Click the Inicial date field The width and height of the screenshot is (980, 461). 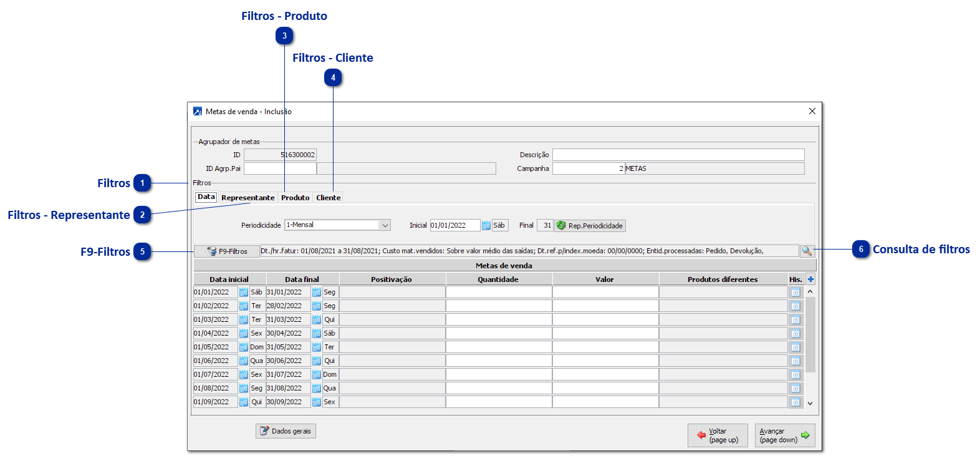pos(455,225)
